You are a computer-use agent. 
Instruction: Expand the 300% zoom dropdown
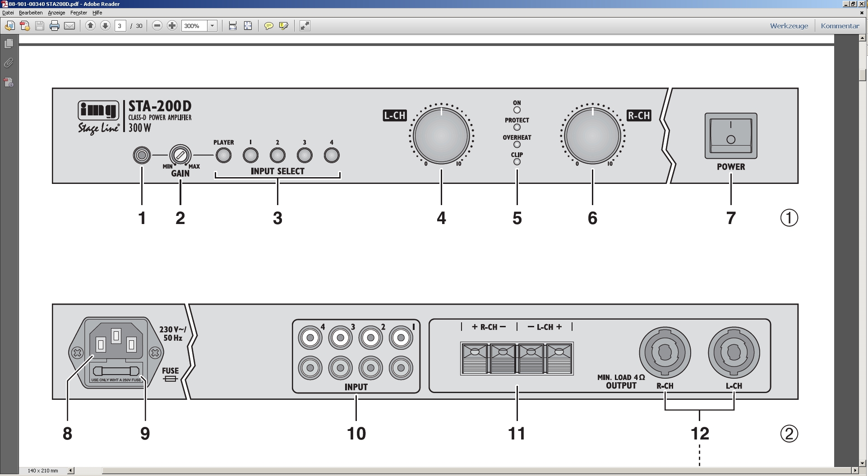(x=212, y=26)
